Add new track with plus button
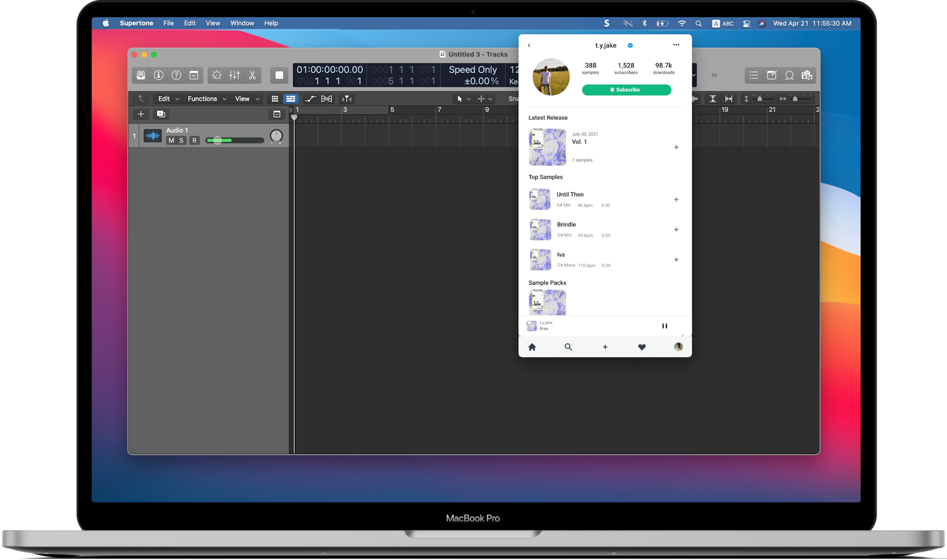 coord(141,114)
